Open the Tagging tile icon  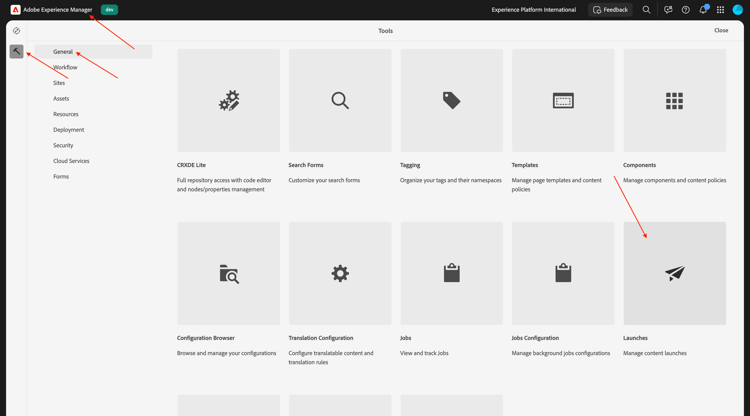pos(452,100)
